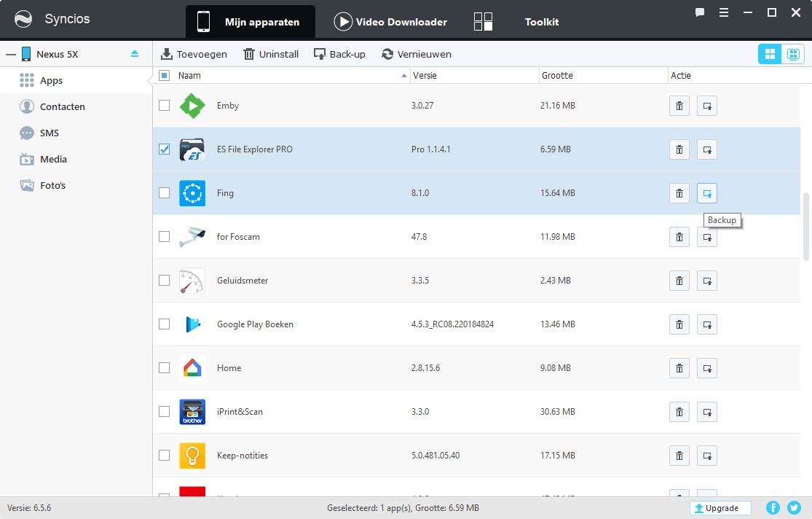
Task: Collapse the Nexus 5X device tree
Action: coord(11,54)
